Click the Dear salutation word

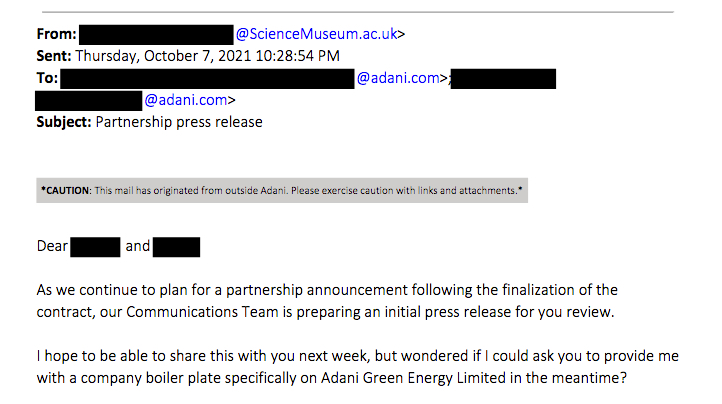52,247
